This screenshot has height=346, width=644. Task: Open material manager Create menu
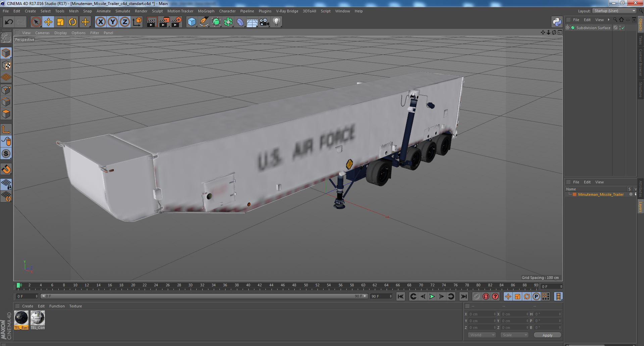(x=28, y=306)
